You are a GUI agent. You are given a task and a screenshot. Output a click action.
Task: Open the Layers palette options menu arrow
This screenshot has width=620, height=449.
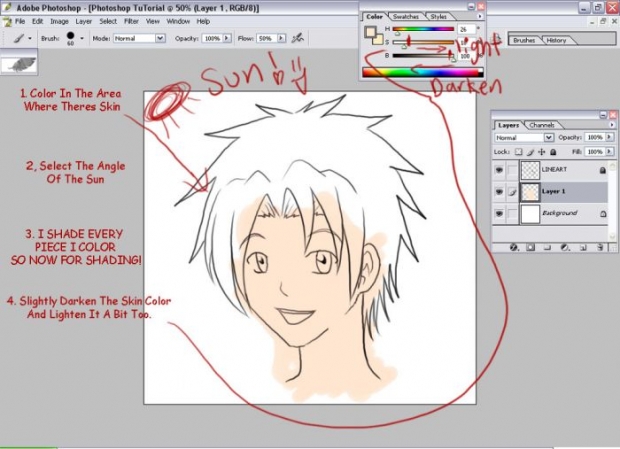pyautogui.click(x=612, y=125)
